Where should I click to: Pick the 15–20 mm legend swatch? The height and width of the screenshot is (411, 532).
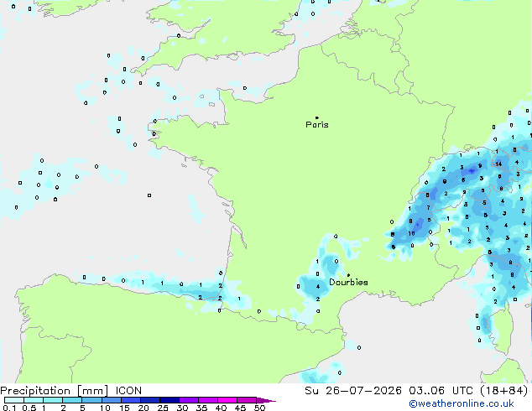tap(131, 400)
